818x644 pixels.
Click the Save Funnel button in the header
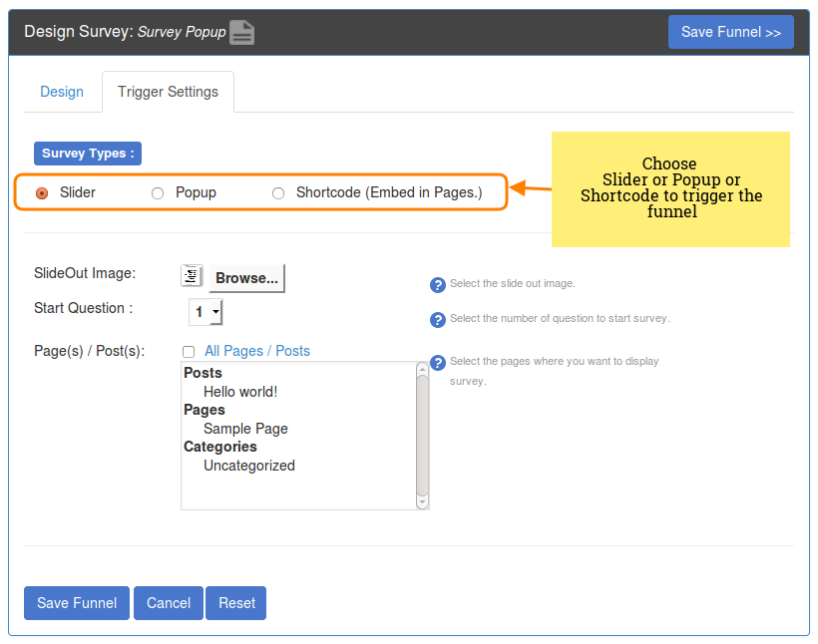pos(730,31)
